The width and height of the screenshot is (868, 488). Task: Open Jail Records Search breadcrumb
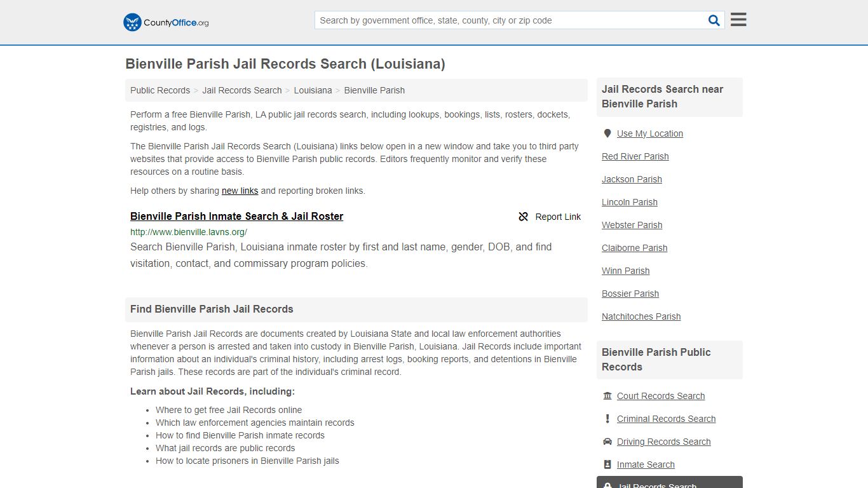click(242, 90)
